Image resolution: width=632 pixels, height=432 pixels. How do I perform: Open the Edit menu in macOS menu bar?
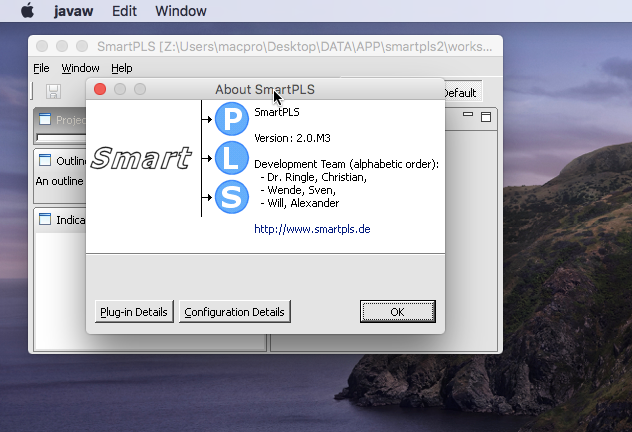pyautogui.click(x=124, y=11)
